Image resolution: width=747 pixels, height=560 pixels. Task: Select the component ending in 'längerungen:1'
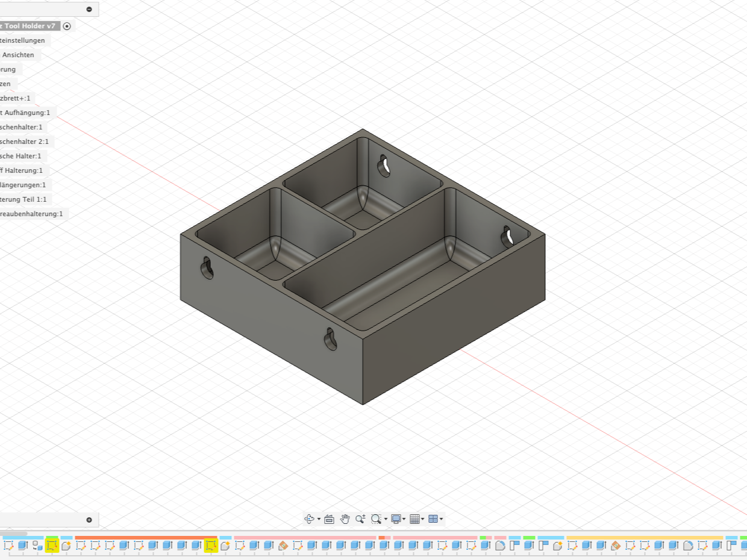(25, 185)
